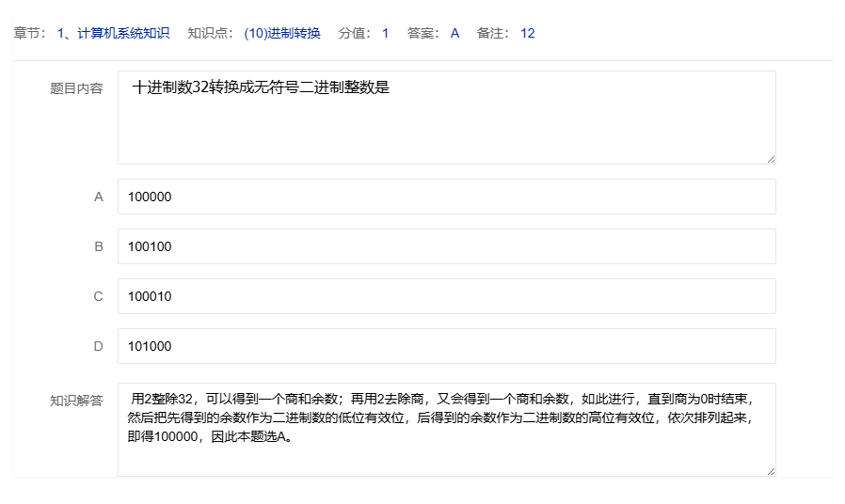Click the 知识解答 field label
The image size is (845, 504).
(76, 401)
